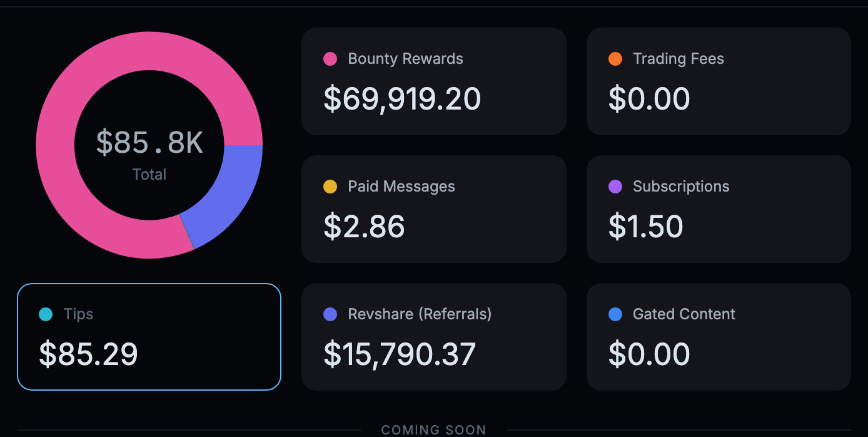Viewport: 868px width, 437px height.
Task: Click the purple Subscriptions dot
Action: (615, 187)
